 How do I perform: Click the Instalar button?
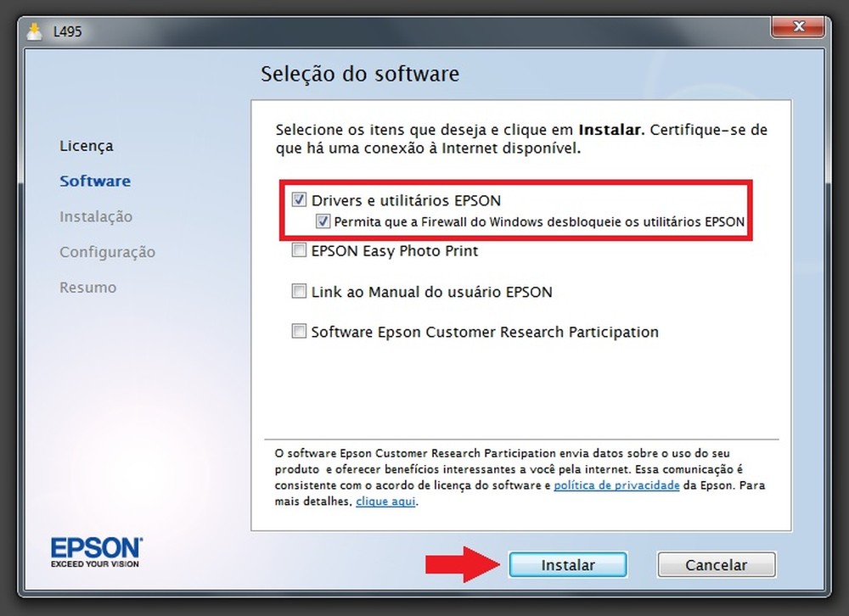(x=568, y=564)
